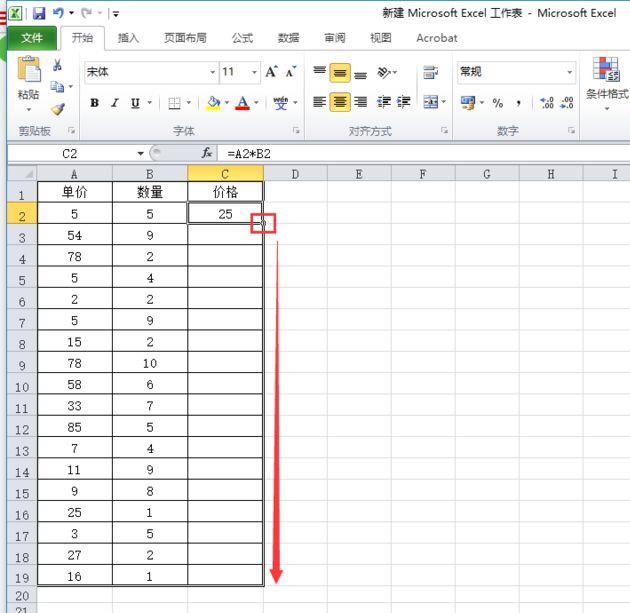Click the Insert Function fx icon
630x613 pixels.
pos(207,153)
